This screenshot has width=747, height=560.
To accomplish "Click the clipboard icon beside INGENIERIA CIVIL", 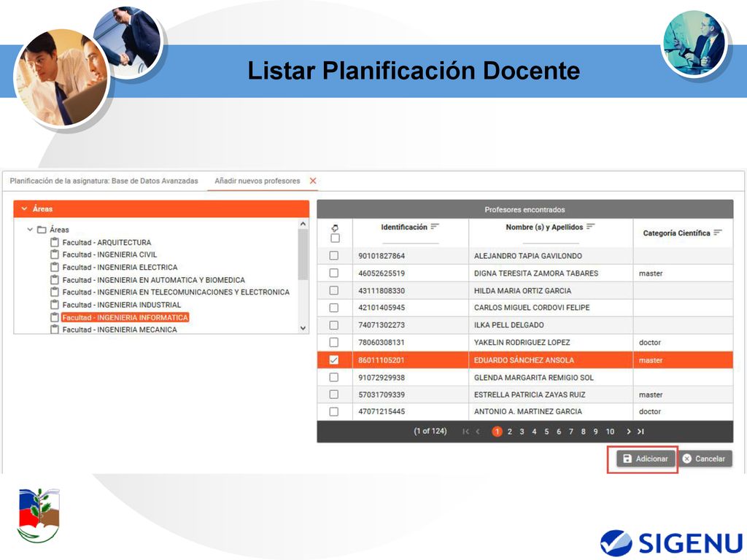I will (x=55, y=254).
